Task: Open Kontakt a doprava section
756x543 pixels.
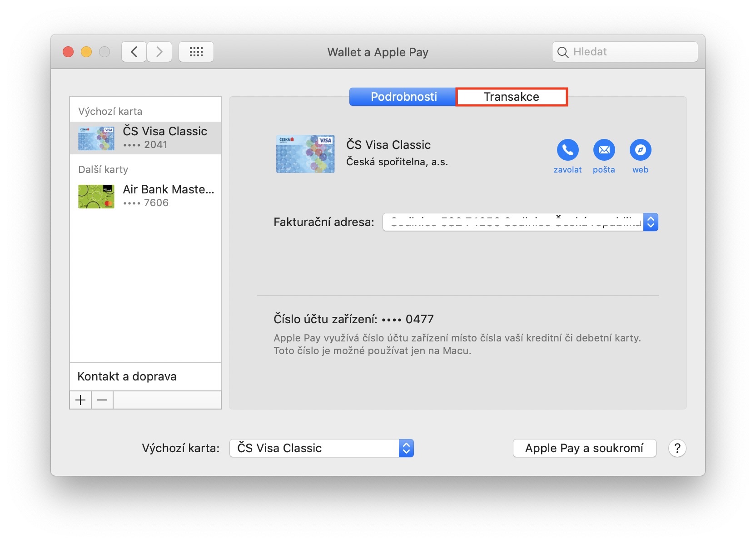Action: 145,376
